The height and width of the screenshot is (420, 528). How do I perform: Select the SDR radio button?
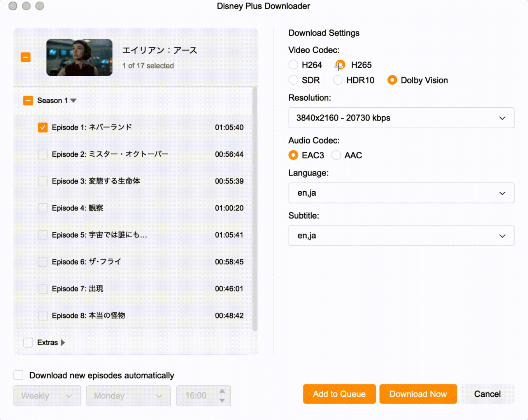(x=293, y=80)
